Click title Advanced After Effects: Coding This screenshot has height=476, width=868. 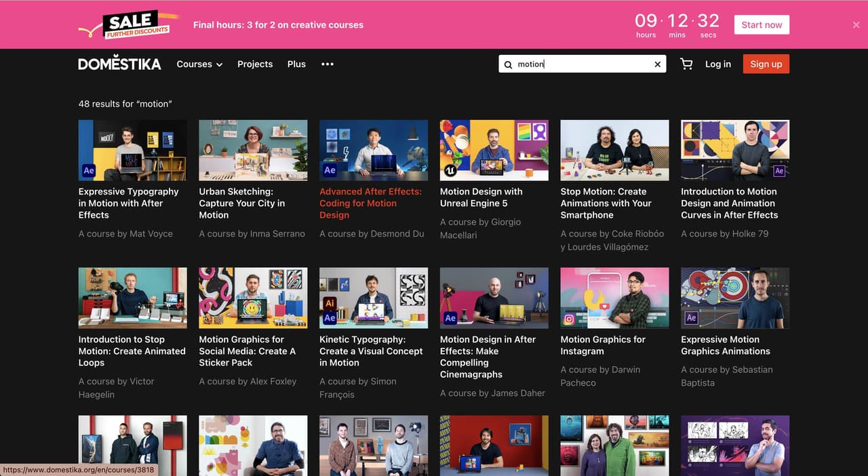tap(371, 203)
